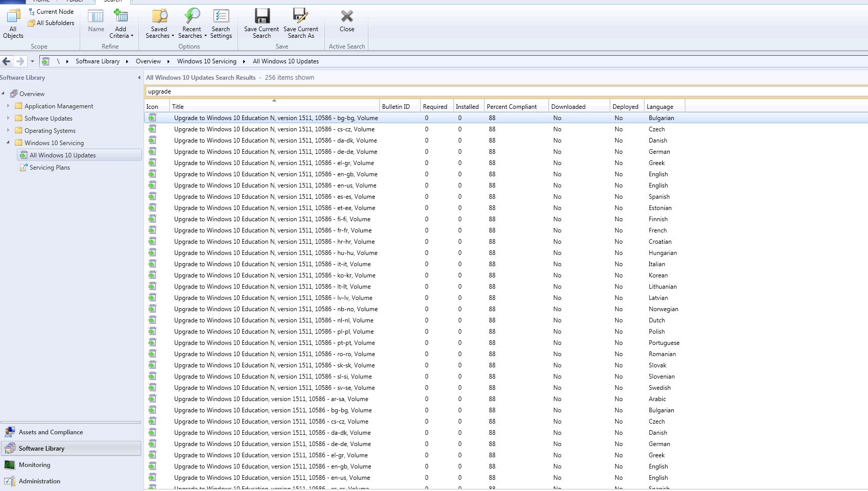Sort by Percent Compliant column

click(x=516, y=106)
